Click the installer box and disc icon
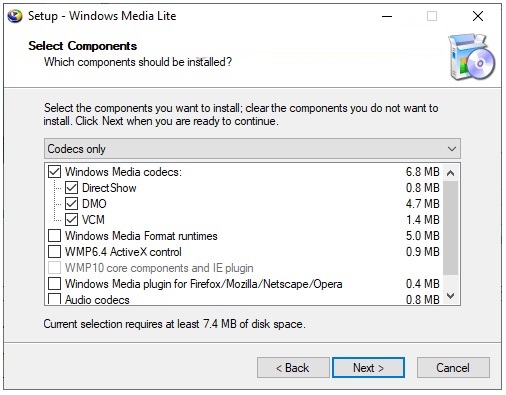 pyautogui.click(x=471, y=57)
